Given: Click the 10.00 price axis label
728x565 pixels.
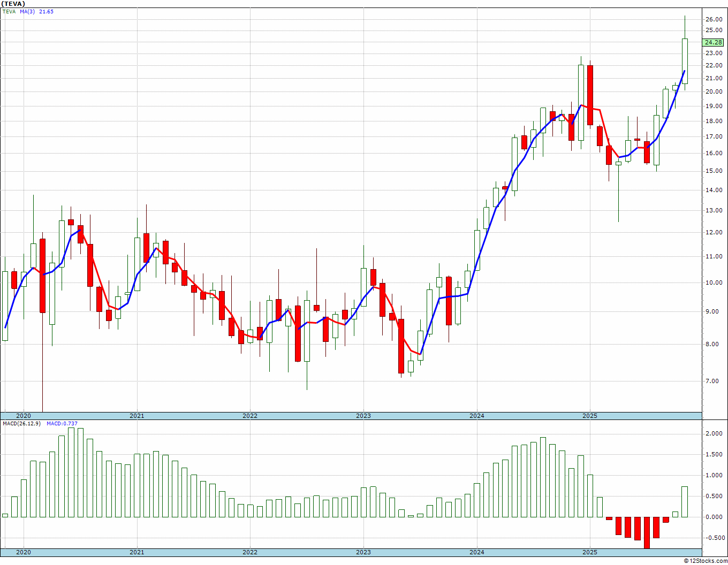Looking at the screenshot, I should click(714, 282).
